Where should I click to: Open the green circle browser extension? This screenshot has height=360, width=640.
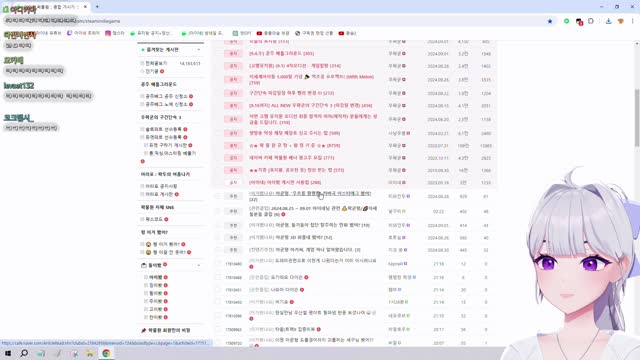click(567, 21)
